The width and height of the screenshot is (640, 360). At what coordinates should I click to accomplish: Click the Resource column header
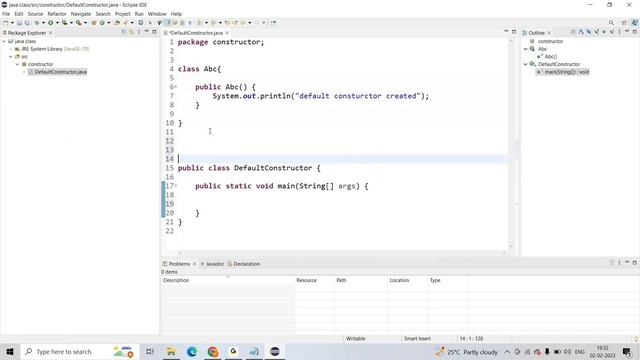tap(314, 280)
